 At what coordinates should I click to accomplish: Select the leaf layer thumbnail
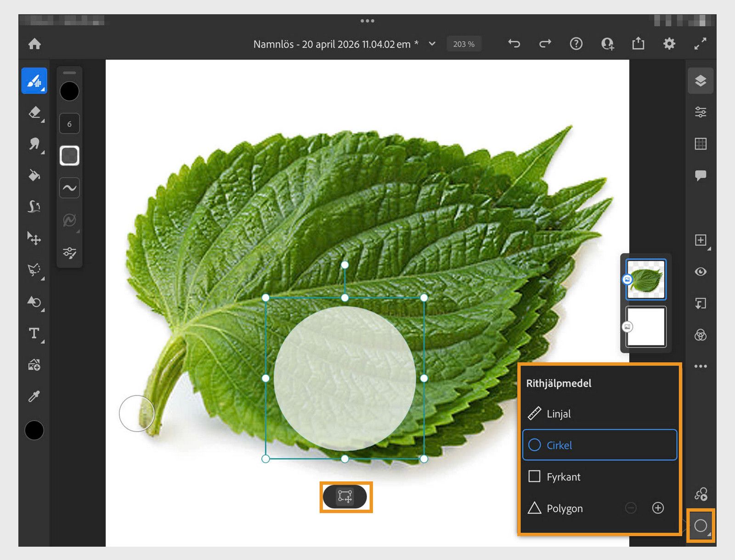pos(646,279)
